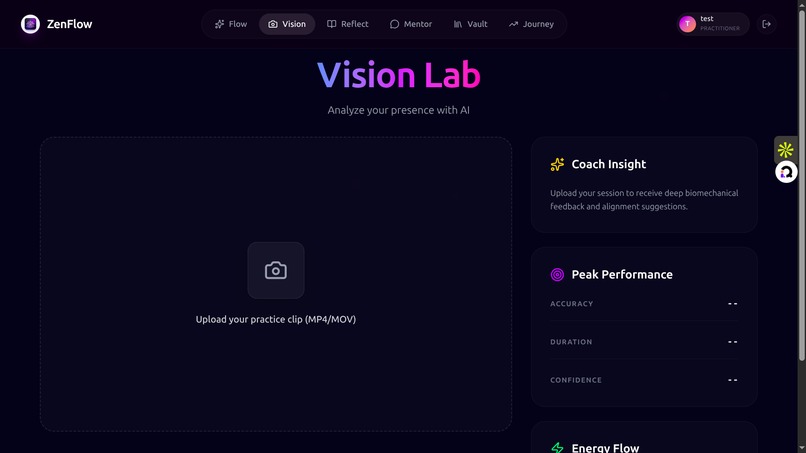The height and width of the screenshot is (453, 806).
Task: Click the user avatar with letter T
Action: 687,24
